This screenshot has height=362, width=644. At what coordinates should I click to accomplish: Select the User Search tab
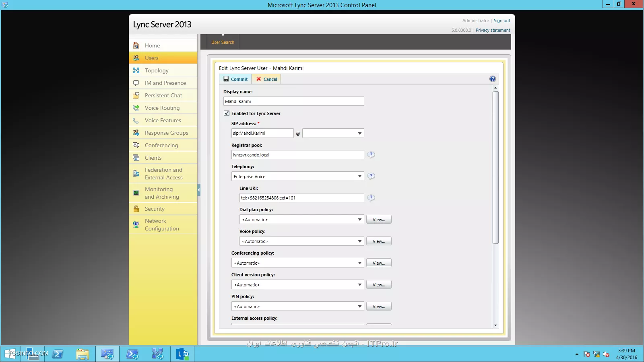[x=223, y=42]
